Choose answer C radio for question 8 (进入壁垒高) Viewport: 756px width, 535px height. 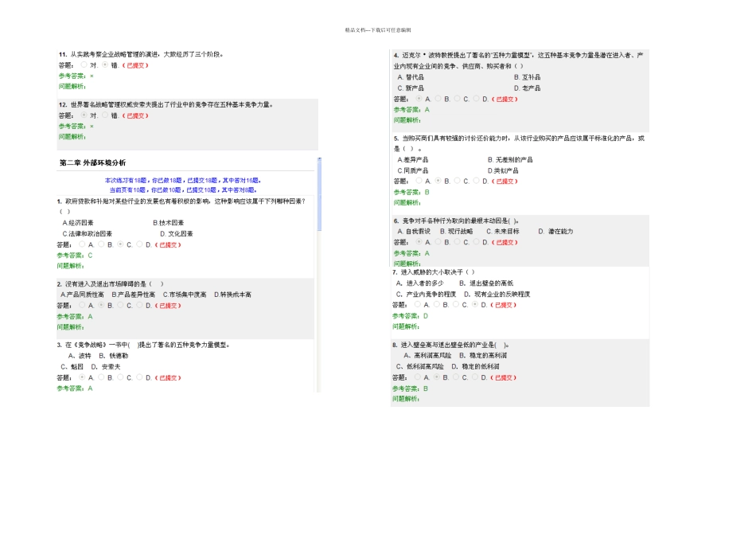[455, 377]
